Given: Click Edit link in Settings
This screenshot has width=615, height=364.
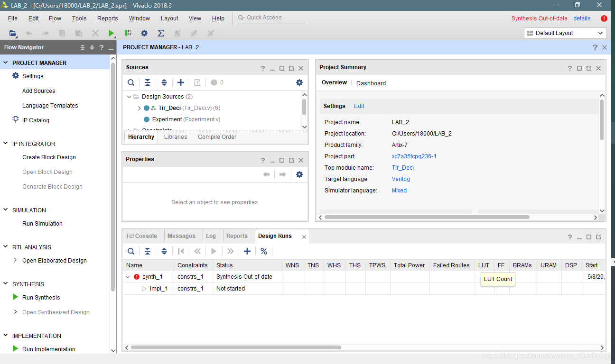Looking at the screenshot, I should 359,106.
